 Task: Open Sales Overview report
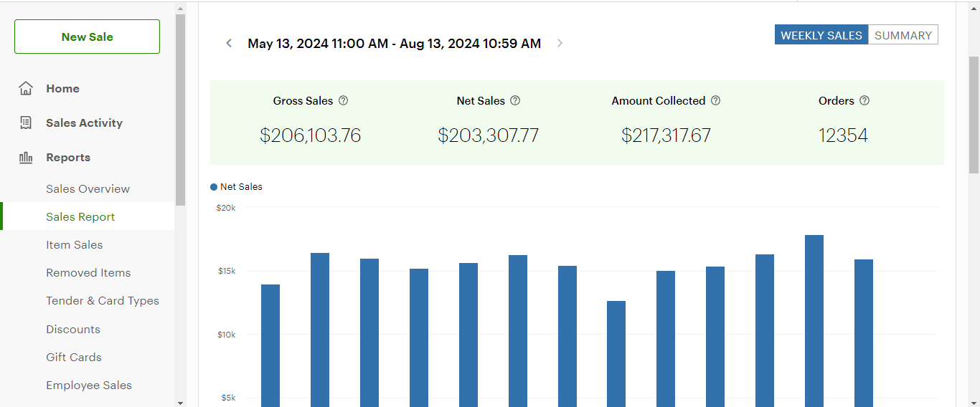tap(88, 189)
